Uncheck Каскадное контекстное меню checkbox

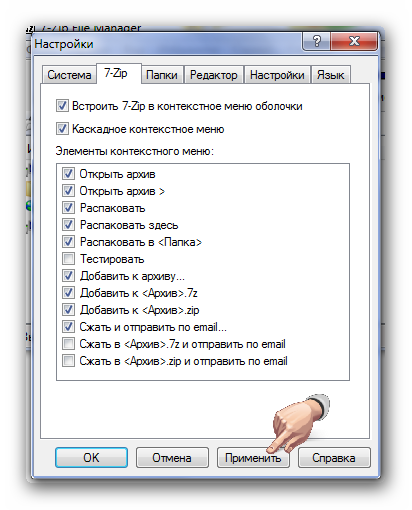point(62,129)
